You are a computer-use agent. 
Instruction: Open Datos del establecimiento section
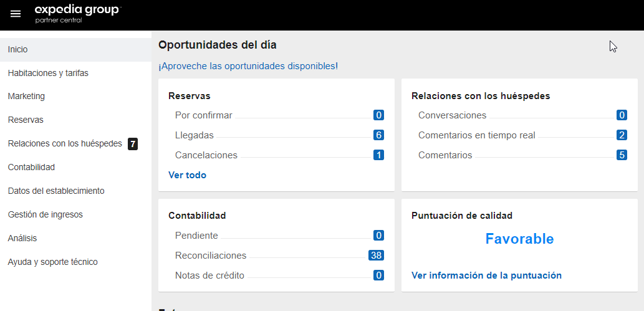pyautogui.click(x=56, y=191)
